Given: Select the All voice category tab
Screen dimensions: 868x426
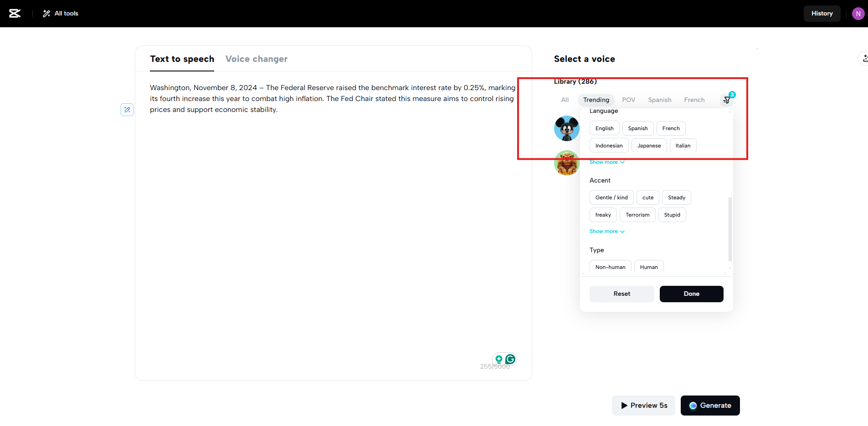Looking at the screenshot, I should tap(565, 100).
